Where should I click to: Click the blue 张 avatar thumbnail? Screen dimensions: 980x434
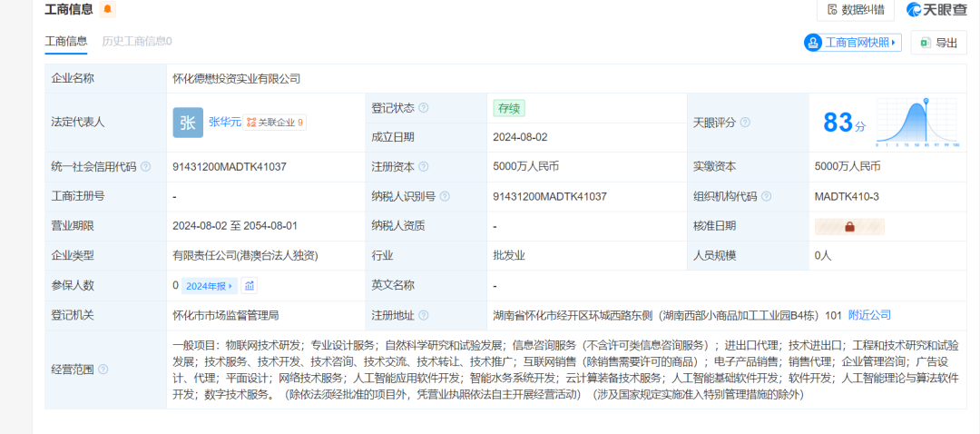click(188, 123)
